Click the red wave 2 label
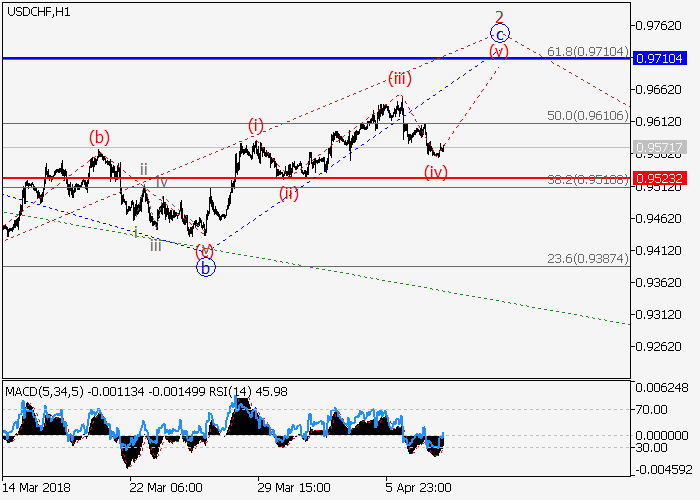 498,16
